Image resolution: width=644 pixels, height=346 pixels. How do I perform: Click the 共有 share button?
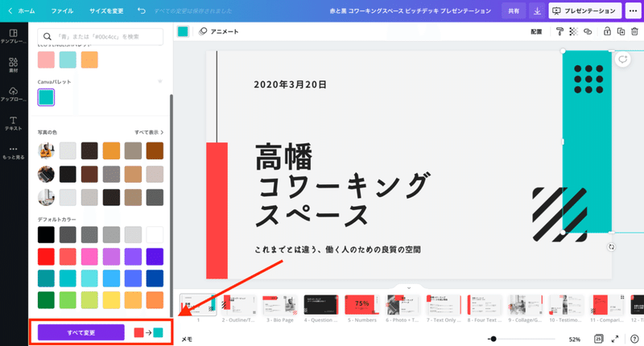(514, 11)
